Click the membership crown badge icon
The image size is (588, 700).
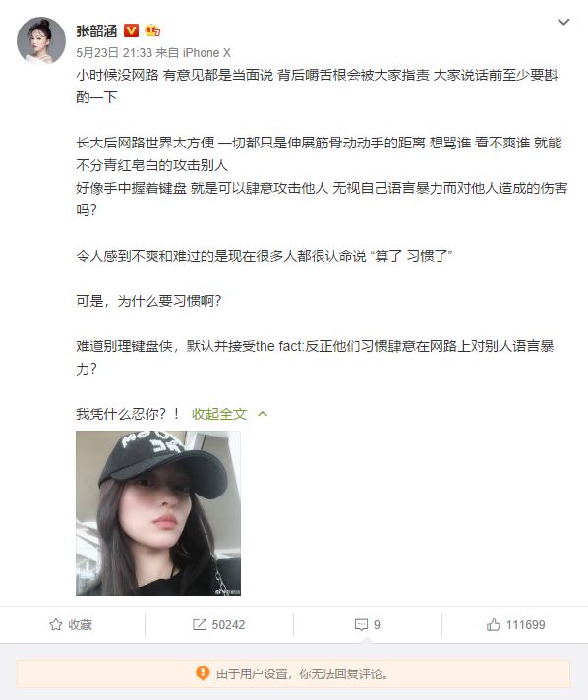coord(152,30)
